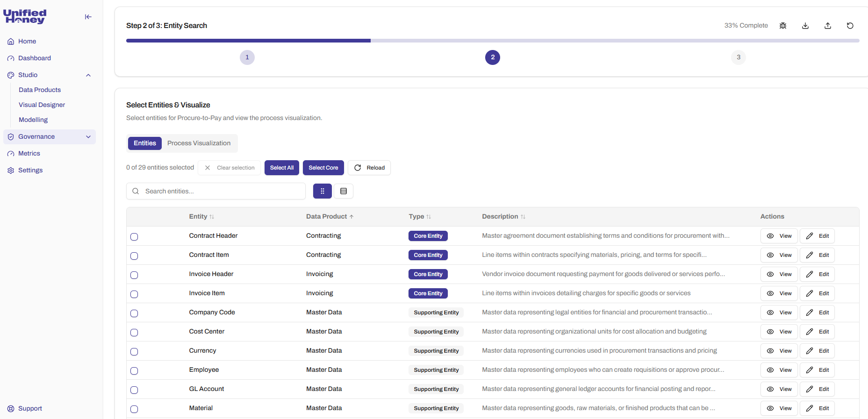Sort by Type column arrows

tap(429, 217)
